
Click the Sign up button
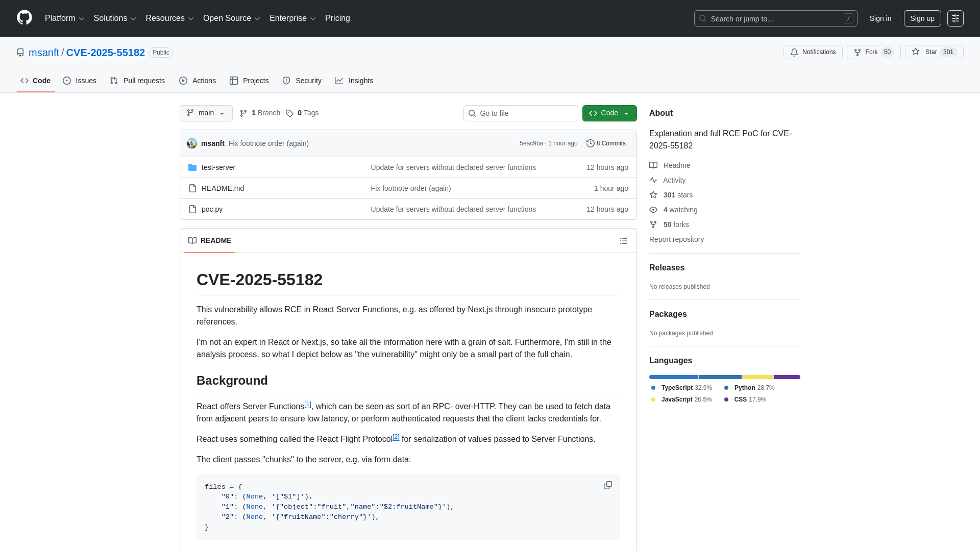pyautogui.click(x=922, y=18)
